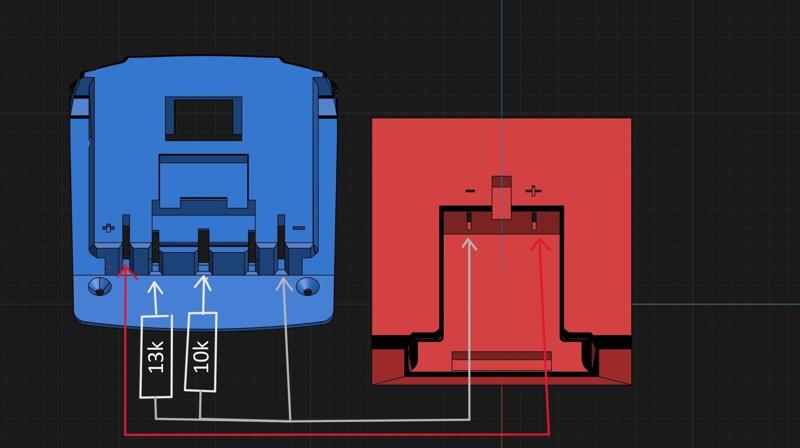Select the horizontal slot at red model's bottom
Image resolution: width=800 pixels, height=448 pixels.
502,361
